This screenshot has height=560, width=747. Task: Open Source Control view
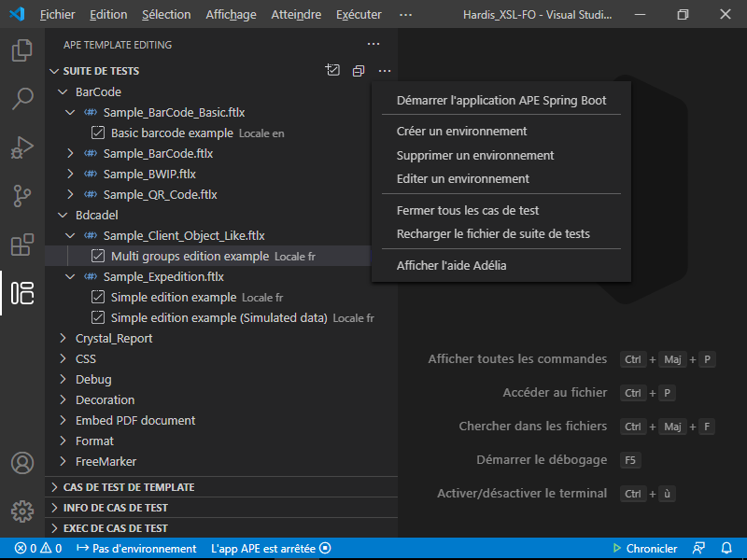(x=21, y=196)
